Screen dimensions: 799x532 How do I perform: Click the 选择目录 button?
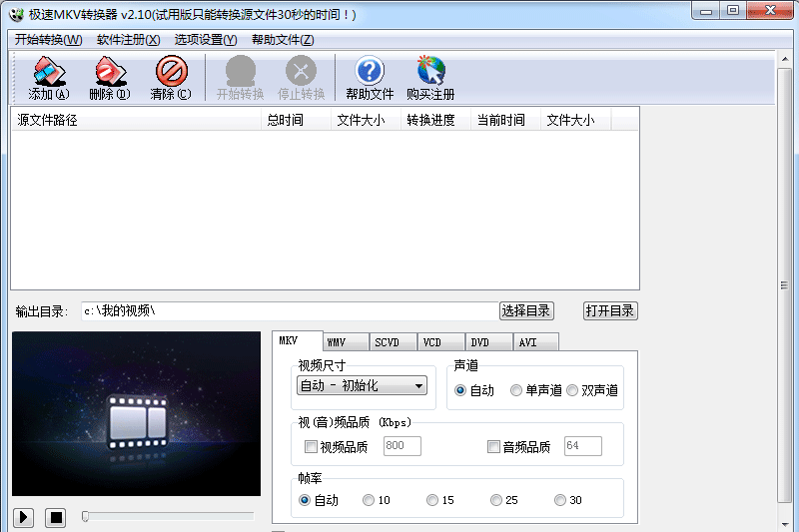(526, 310)
